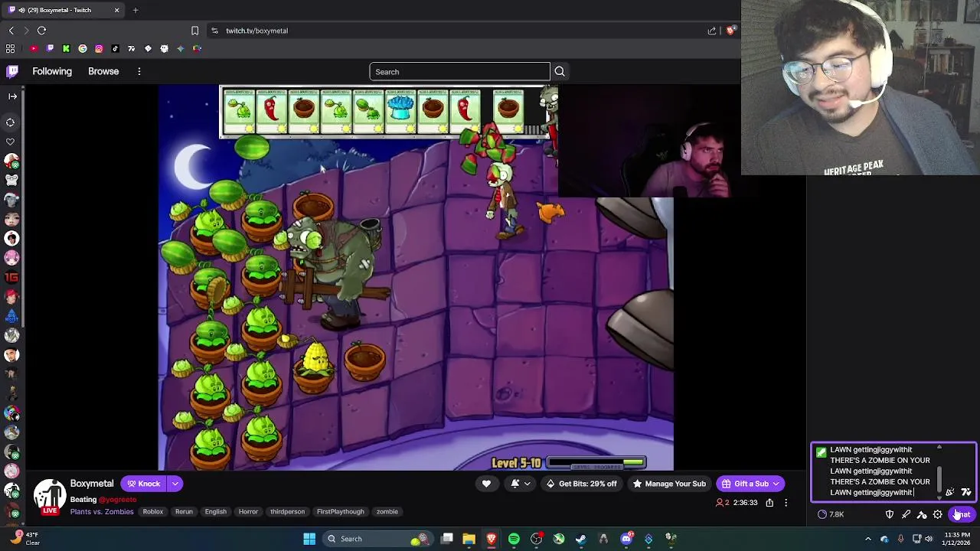
Task: Open the TikTok bookmark
Action: [x=115, y=49]
